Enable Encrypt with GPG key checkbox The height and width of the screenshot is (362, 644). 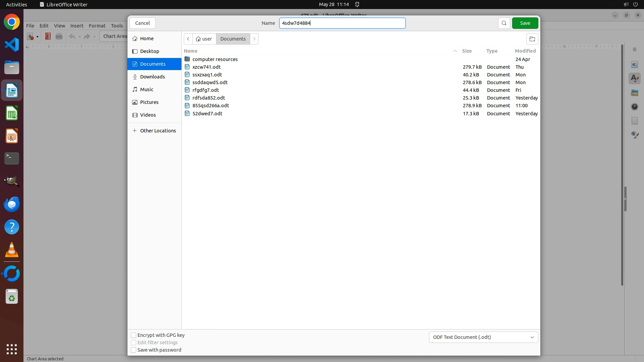(x=133, y=335)
